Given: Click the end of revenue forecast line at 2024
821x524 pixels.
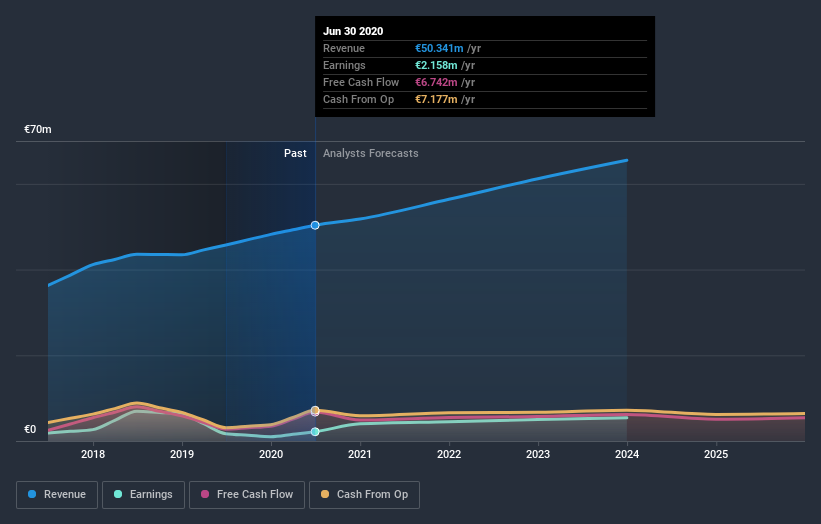Looking at the screenshot, I should tap(626, 160).
